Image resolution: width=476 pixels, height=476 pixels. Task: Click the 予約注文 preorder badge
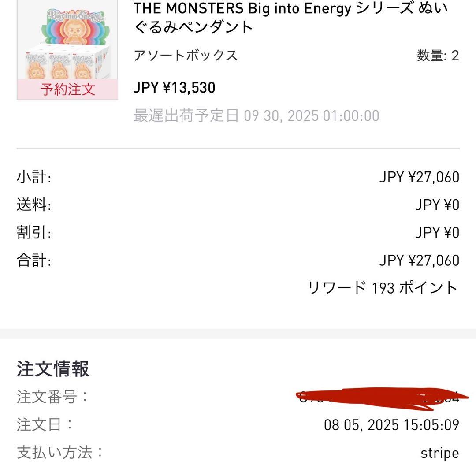pyautogui.click(x=66, y=89)
